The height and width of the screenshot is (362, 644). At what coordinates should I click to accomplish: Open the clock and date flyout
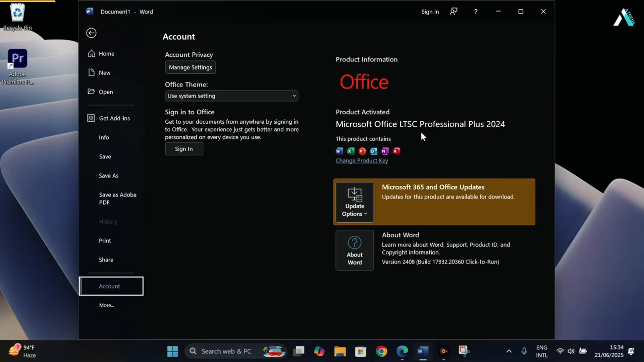[609, 351]
